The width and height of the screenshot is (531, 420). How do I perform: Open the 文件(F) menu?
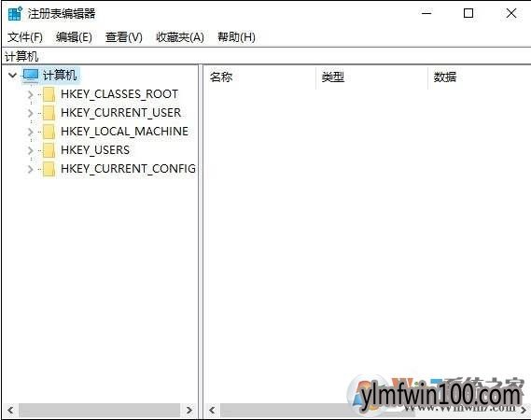pos(25,37)
